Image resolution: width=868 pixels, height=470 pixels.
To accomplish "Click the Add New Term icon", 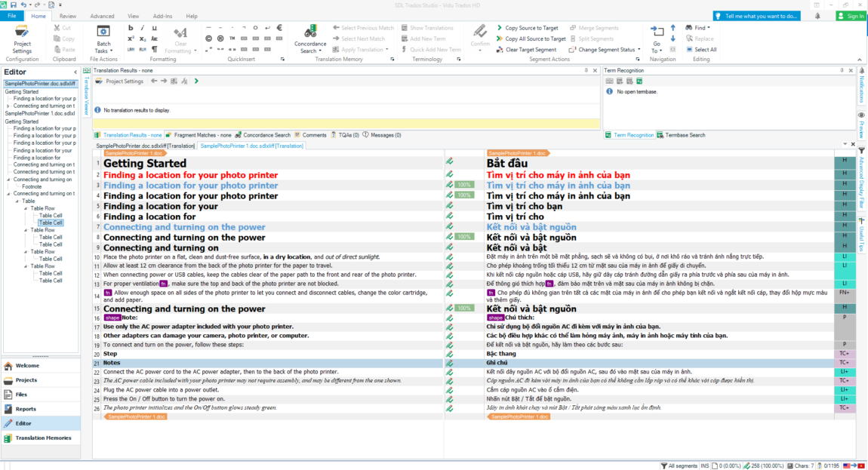I will coord(405,38).
